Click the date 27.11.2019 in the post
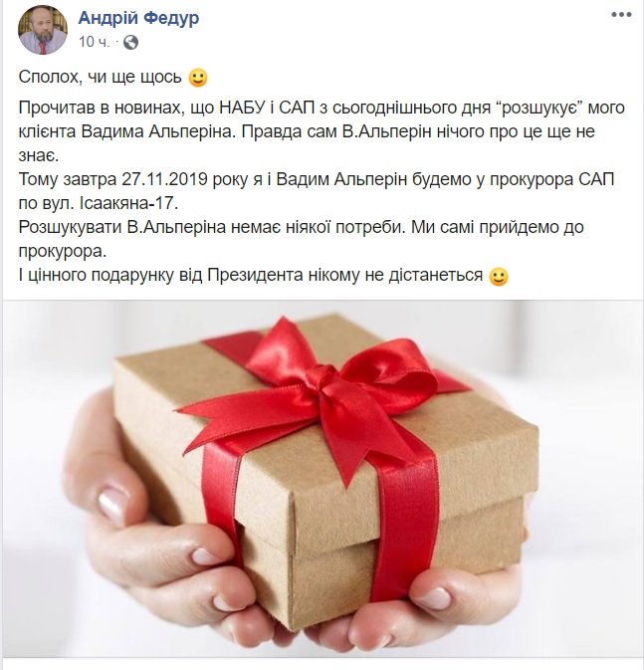Viewport: 644px width, 670px height. pos(165,179)
